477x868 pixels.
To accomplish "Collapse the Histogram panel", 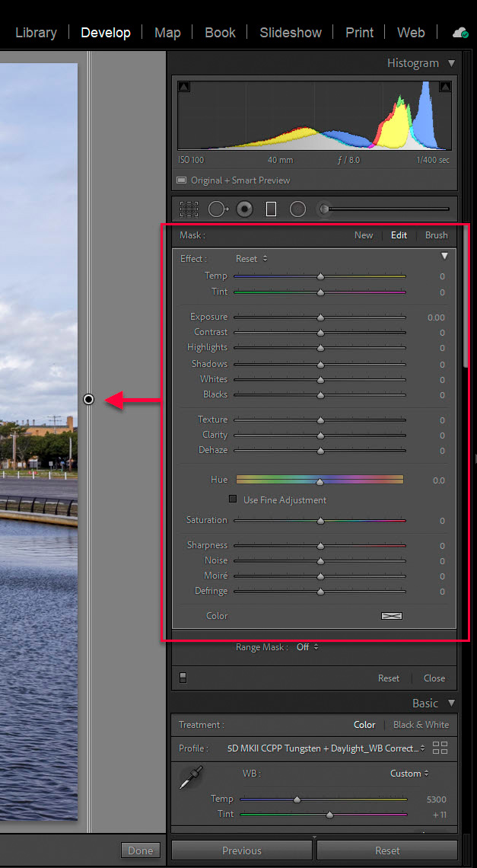I will pyautogui.click(x=452, y=63).
